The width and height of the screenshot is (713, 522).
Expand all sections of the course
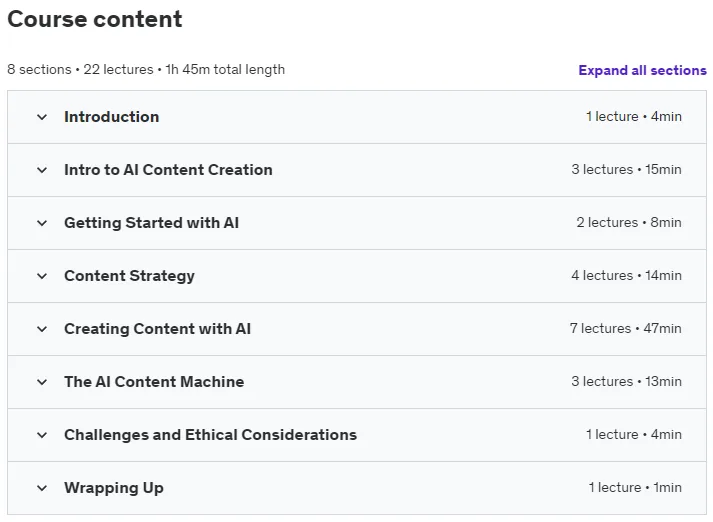click(x=642, y=70)
